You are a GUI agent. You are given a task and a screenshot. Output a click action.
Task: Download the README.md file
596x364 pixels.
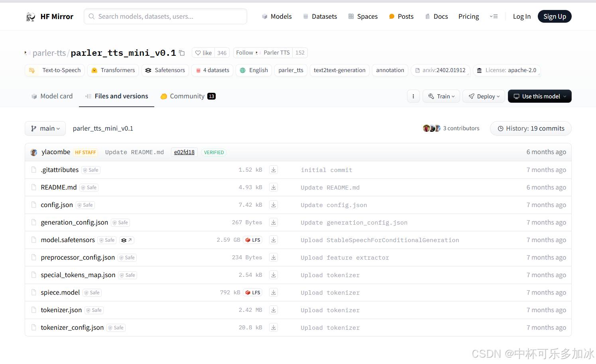pyautogui.click(x=273, y=187)
